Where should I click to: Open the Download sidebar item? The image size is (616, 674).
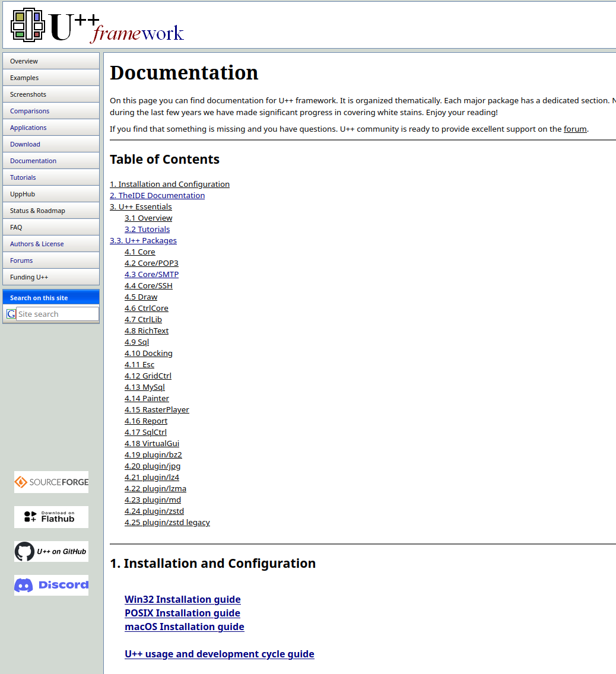point(51,144)
